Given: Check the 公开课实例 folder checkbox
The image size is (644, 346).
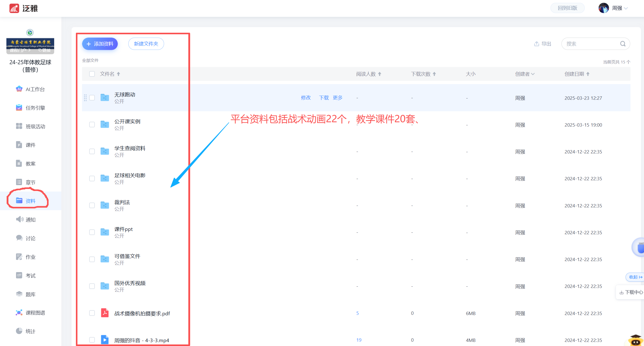Looking at the screenshot, I should point(92,125).
